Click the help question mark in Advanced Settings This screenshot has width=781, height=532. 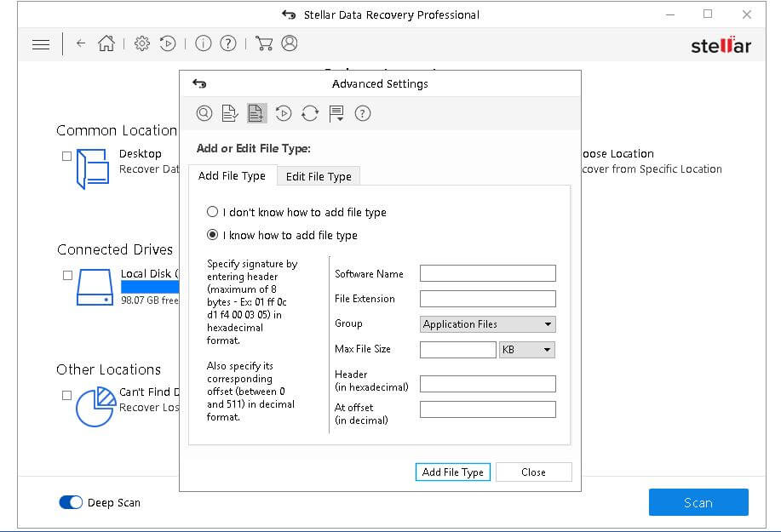tap(363, 112)
